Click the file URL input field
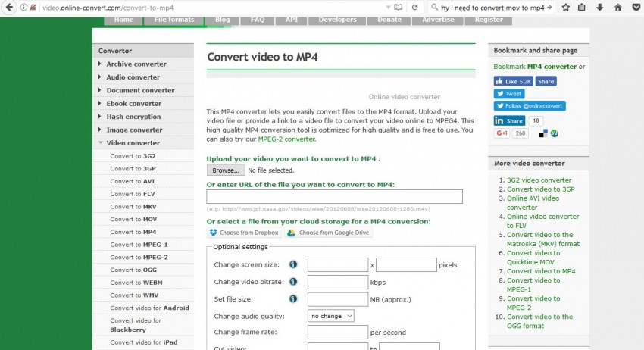Image resolution: width=644 pixels, height=350 pixels. click(334, 197)
